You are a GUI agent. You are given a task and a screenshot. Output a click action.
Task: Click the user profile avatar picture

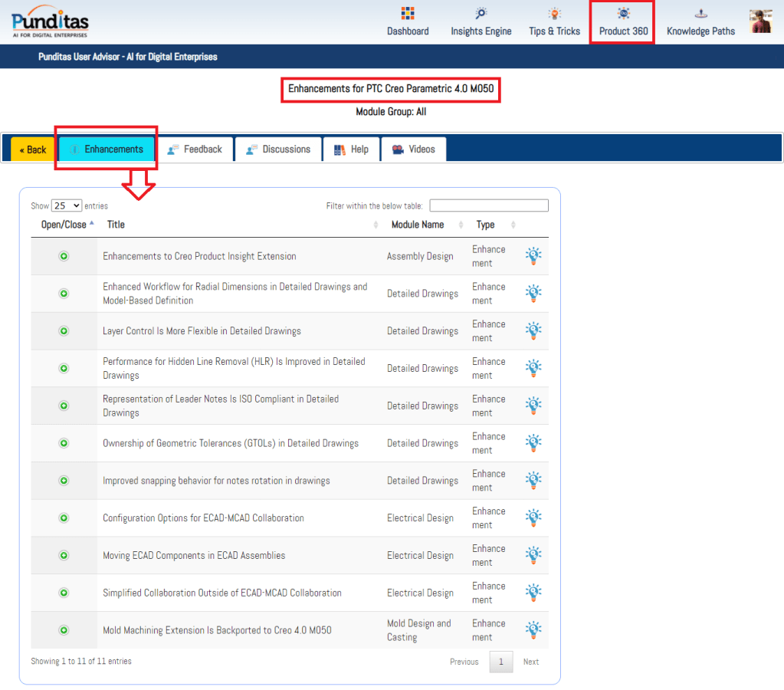click(x=760, y=21)
